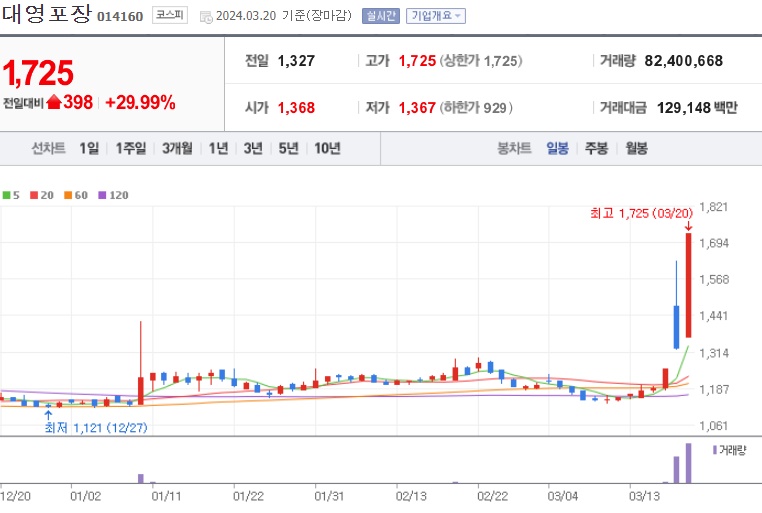Click the stock code 014160
The width and height of the screenshot is (762, 513).
coord(120,17)
